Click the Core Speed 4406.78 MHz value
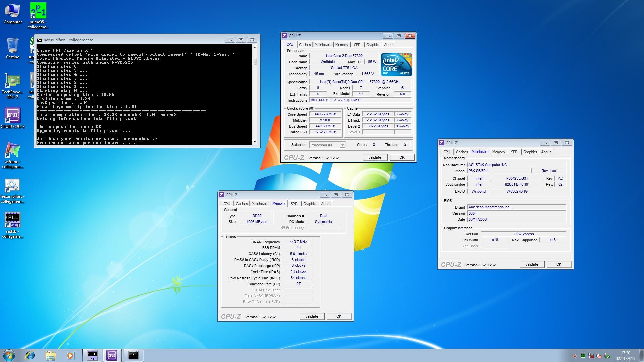This screenshot has width=644, height=362. point(325,114)
